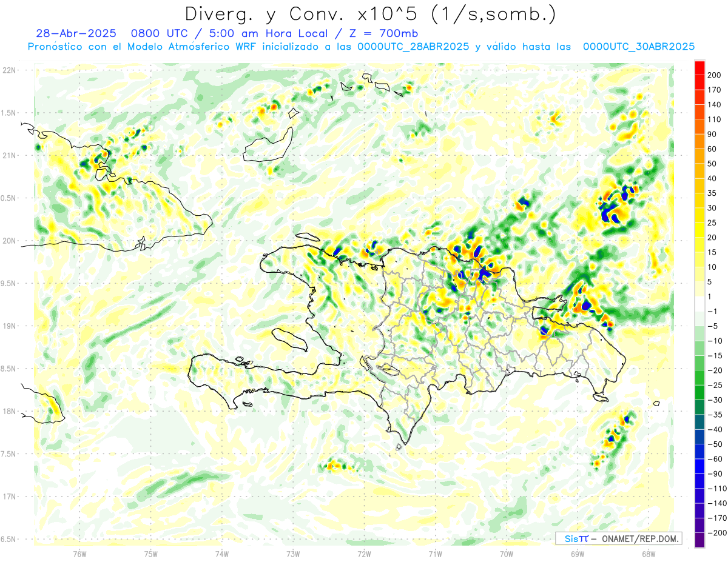Click the white color-scale segment between 1 and -1
The width and height of the screenshot is (728, 562).
tap(699, 304)
